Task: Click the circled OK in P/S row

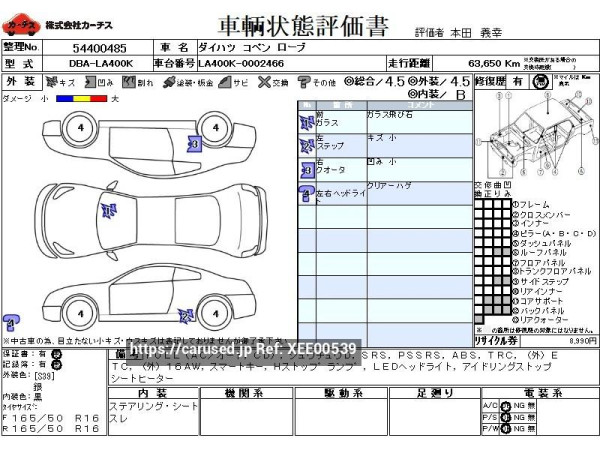Action: click(506, 417)
